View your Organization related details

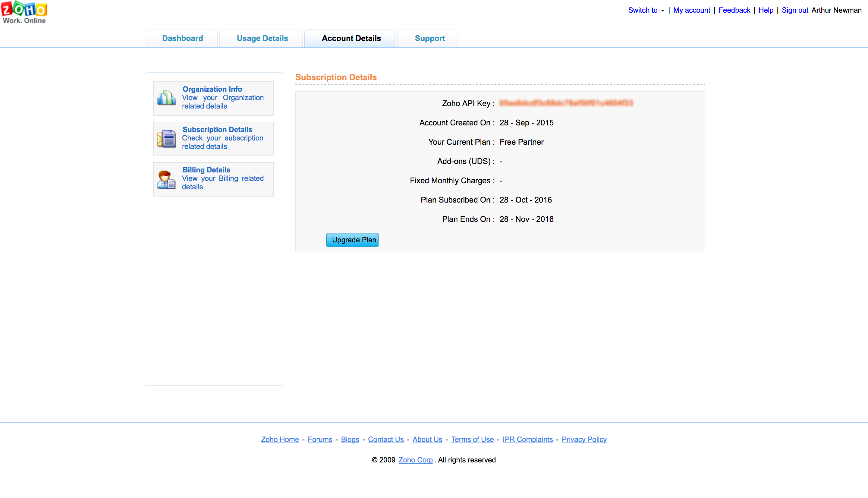(222, 102)
